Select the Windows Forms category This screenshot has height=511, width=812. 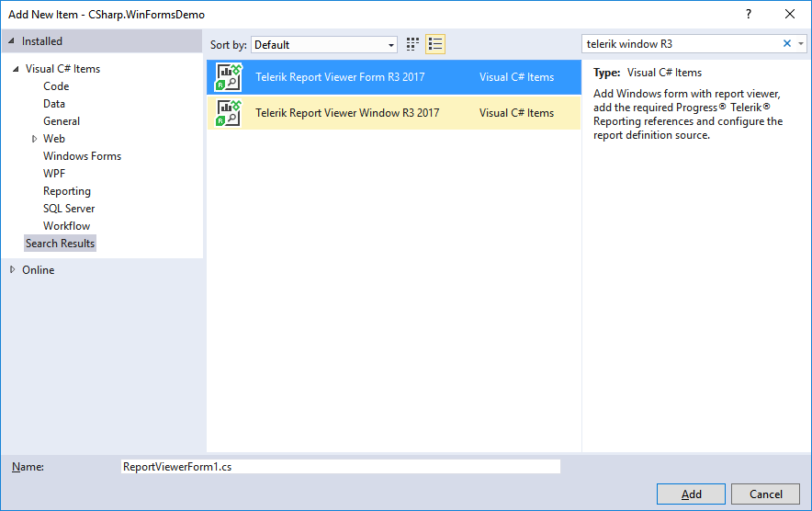[x=82, y=156]
